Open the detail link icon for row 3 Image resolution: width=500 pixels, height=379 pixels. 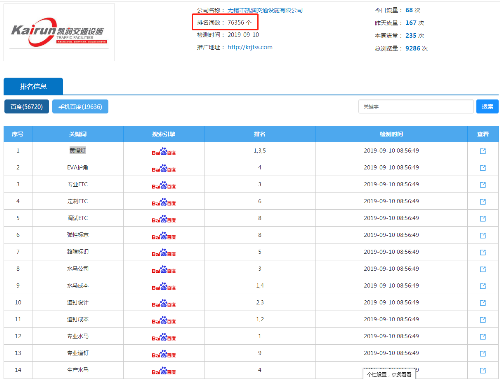(483, 185)
